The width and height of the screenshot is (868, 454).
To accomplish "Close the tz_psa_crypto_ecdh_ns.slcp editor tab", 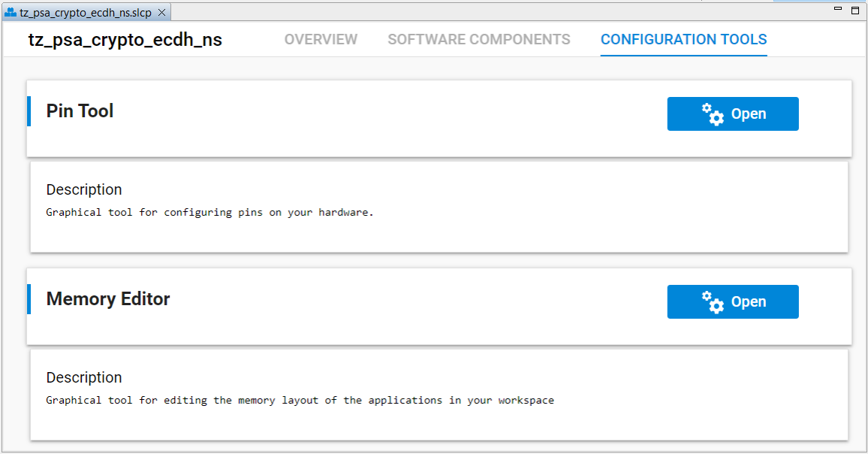I will pyautogui.click(x=161, y=12).
